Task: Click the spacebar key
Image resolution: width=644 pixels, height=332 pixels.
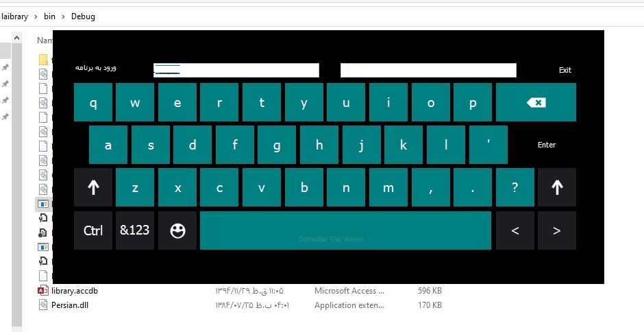Action: click(x=345, y=230)
